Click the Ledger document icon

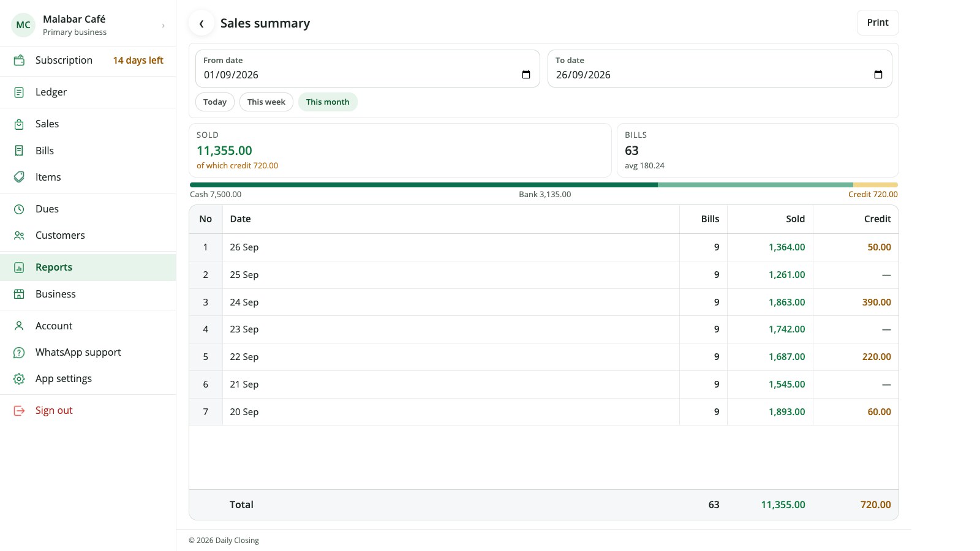pyautogui.click(x=19, y=92)
